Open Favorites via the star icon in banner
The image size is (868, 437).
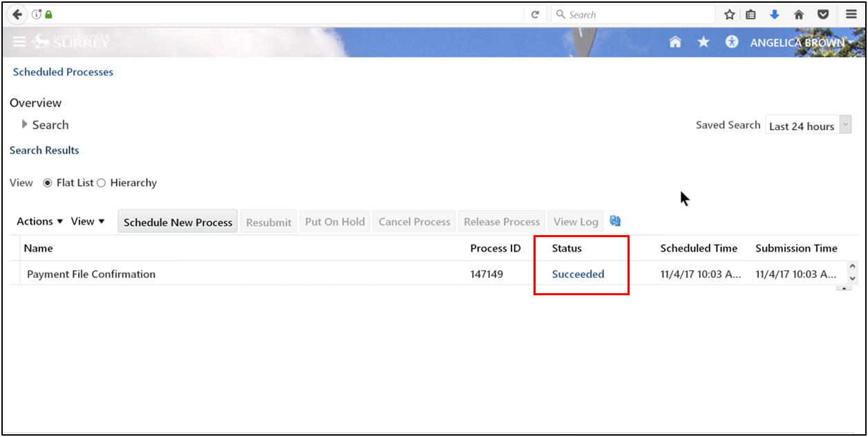pyautogui.click(x=703, y=41)
